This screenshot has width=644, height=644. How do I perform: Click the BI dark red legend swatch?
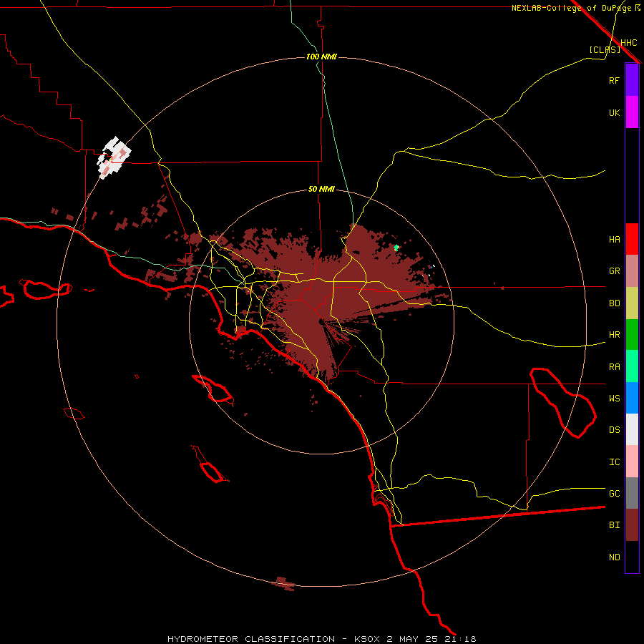click(x=632, y=525)
